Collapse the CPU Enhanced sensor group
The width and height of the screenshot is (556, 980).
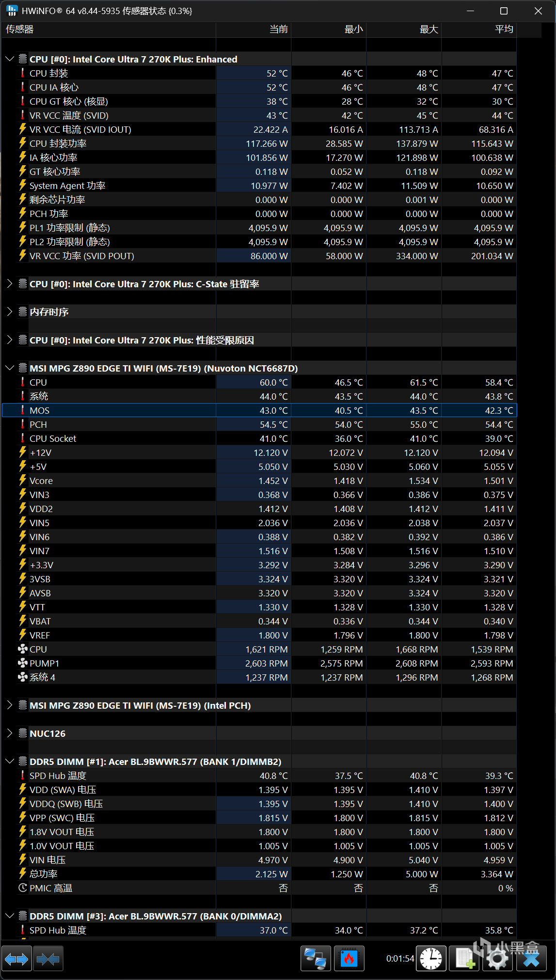point(9,59)
